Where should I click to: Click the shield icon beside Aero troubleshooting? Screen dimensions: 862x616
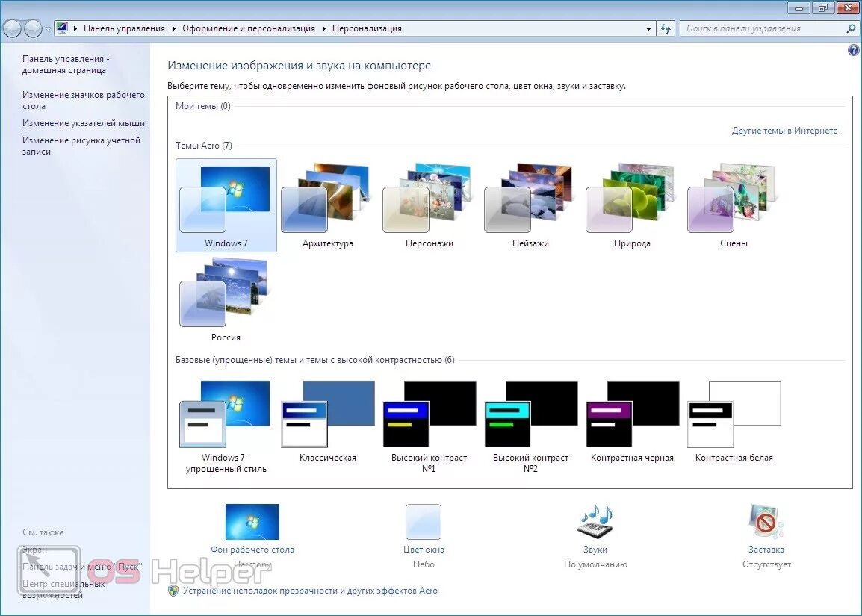coord(173,591)
